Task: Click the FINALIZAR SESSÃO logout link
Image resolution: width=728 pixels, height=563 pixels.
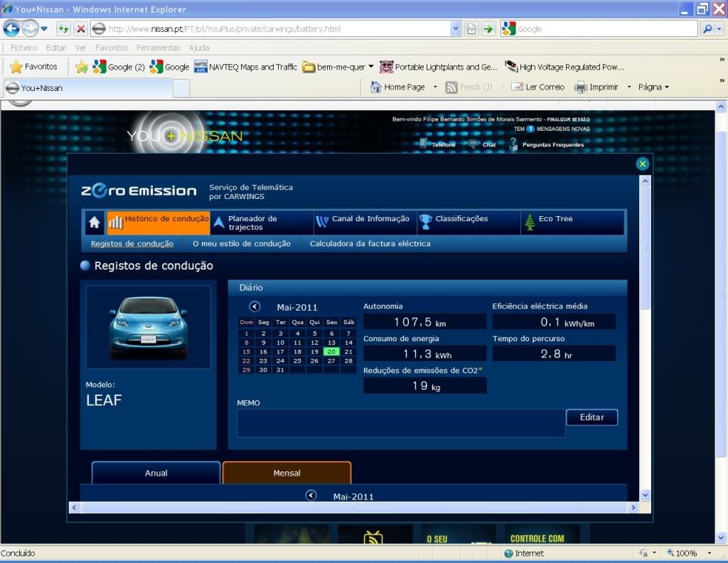Action: (x=568, y=119)
